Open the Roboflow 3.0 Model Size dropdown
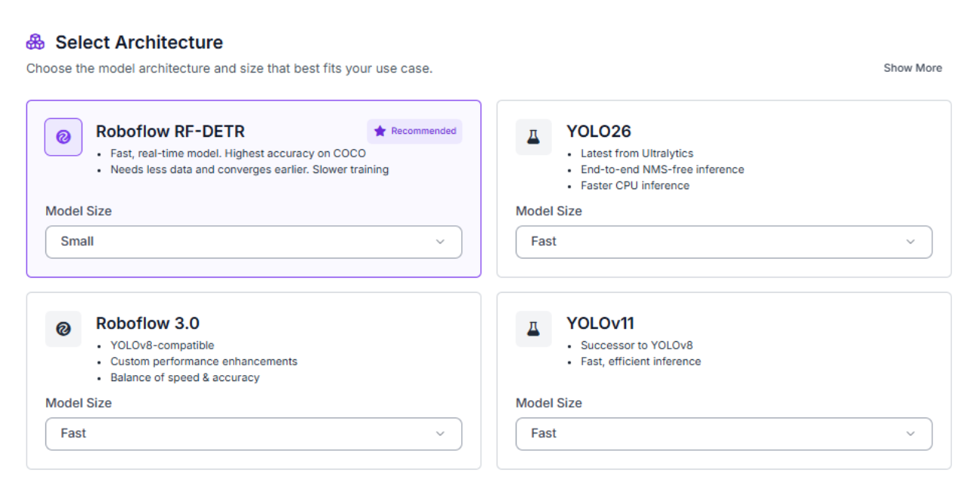The height and width of the screenshot is (487, 980). pyautogui.click(x=253, y=434)
